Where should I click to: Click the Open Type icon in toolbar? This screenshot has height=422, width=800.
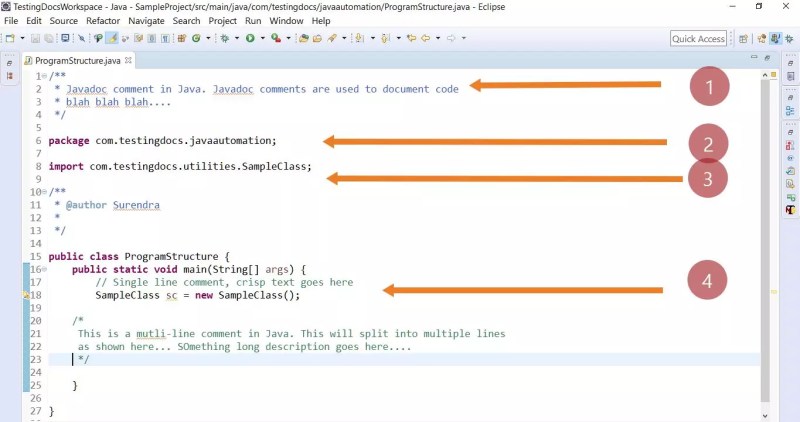coord(304,38)
